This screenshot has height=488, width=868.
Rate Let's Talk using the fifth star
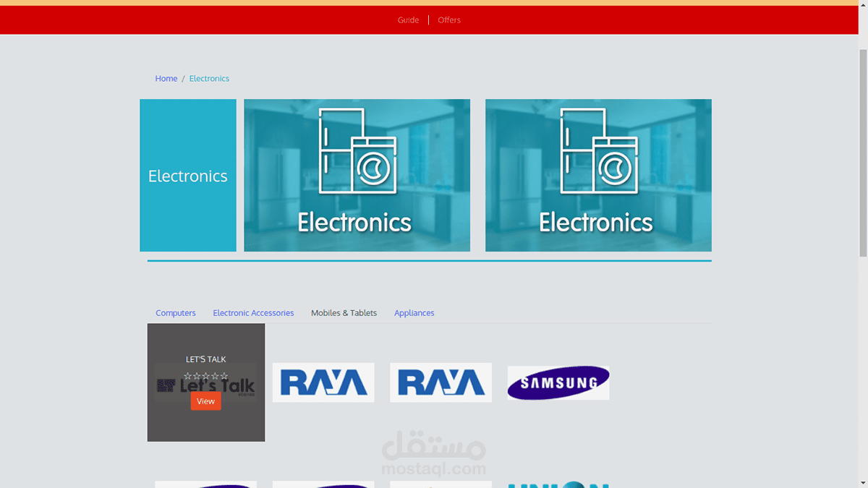[x=224, y=376]
